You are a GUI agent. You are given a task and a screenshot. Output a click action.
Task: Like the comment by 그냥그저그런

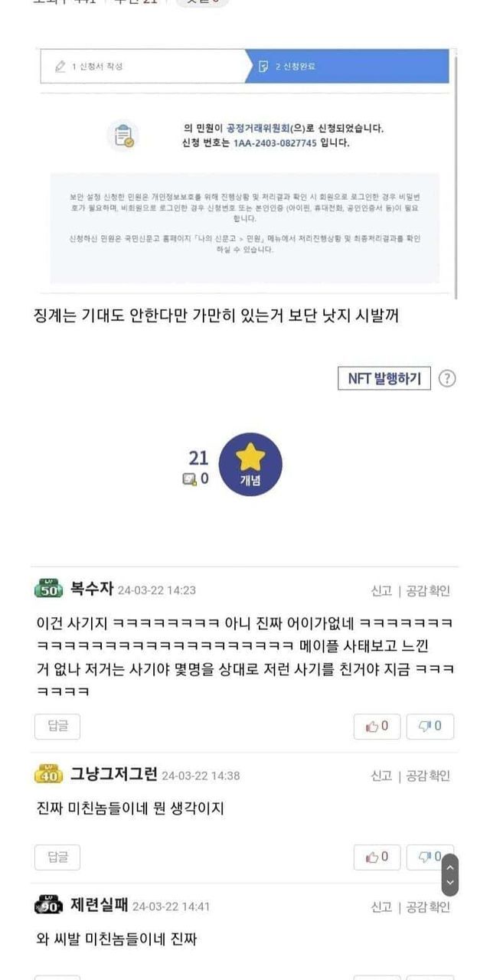click(377, 857)
